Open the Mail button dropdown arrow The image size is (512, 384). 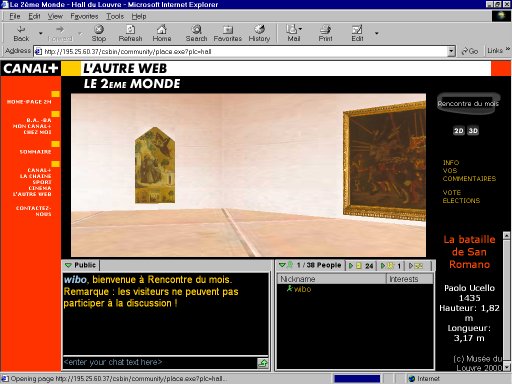tap(300, 29)
